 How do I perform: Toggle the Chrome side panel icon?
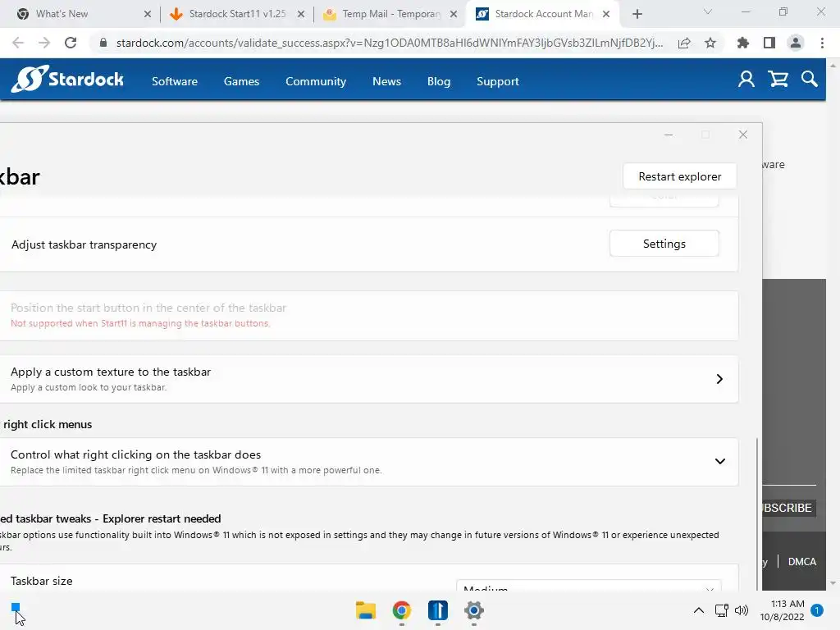769,43
